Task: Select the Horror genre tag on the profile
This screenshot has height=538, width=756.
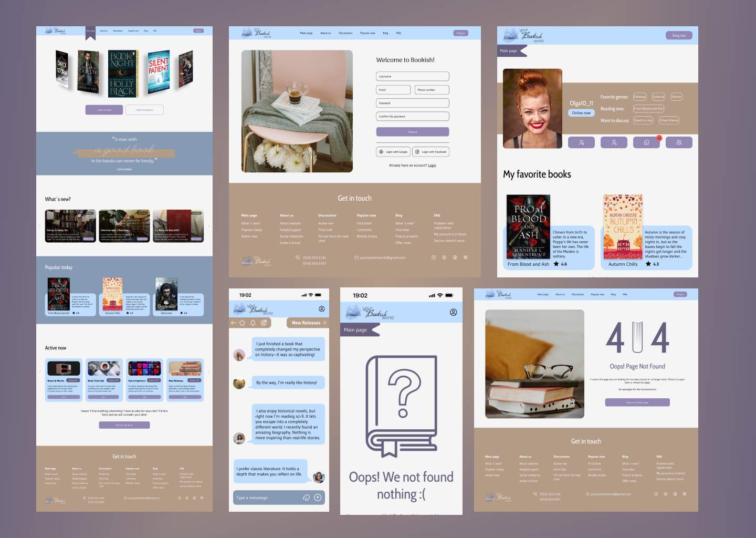Action: click(x=676, y=97)
